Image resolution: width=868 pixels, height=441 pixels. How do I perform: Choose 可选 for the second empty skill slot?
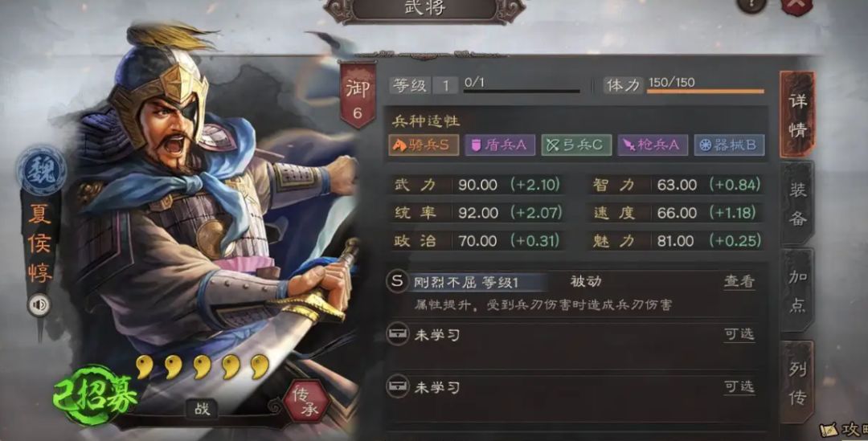pos(739,386)
